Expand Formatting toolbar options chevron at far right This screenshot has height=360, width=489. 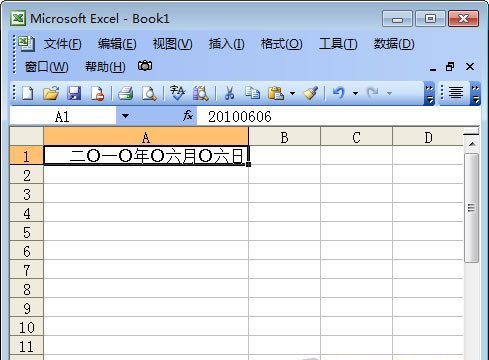(x=476, y=93)
